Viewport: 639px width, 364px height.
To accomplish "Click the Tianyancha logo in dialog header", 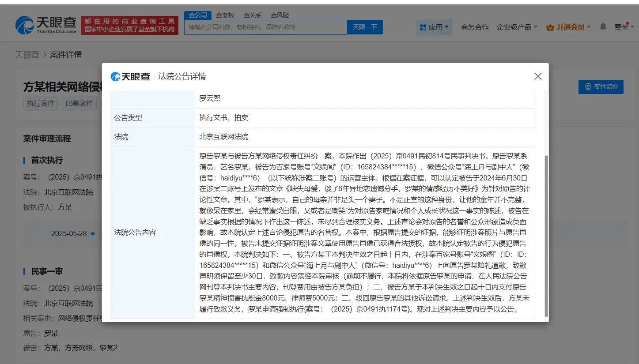I will click(130, 76).
